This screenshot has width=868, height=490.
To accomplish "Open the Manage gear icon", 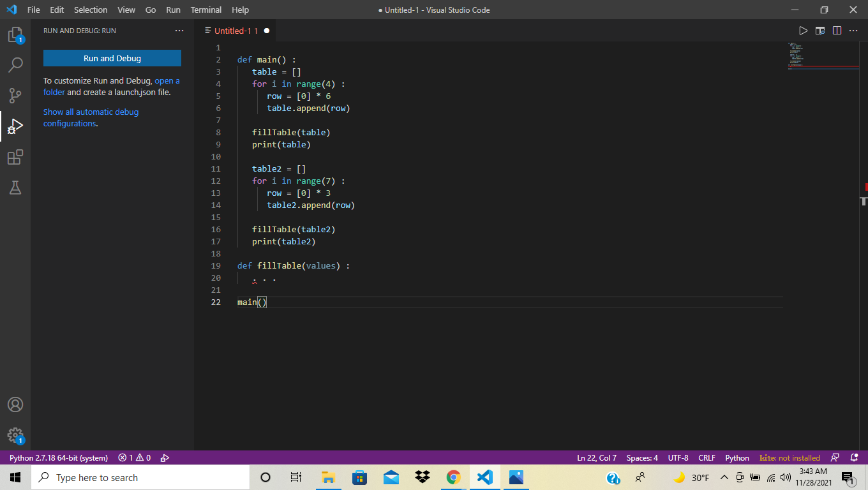I will click(x=15, y=435).
